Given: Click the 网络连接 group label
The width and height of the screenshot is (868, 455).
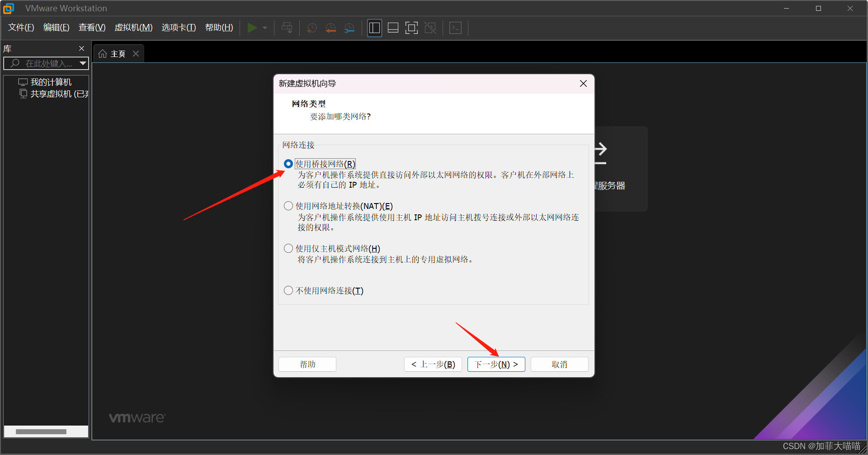Looking at the screenshot, I should (298, 145).
